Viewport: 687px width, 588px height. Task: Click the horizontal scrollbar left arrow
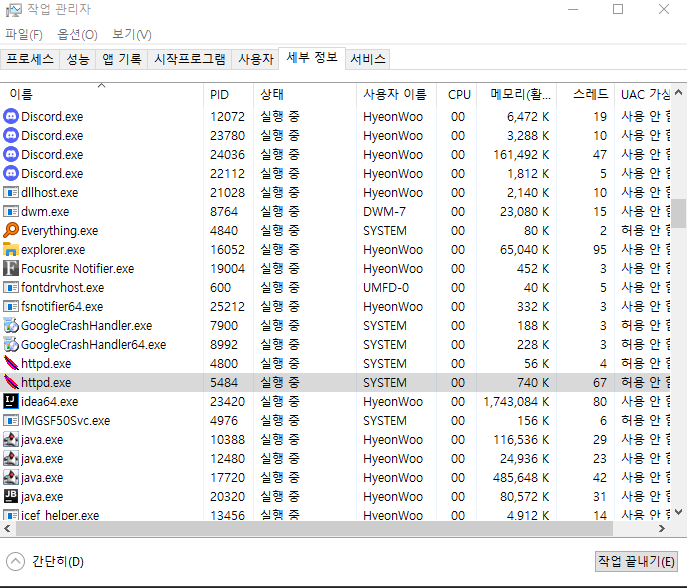[x=7, y=529]
